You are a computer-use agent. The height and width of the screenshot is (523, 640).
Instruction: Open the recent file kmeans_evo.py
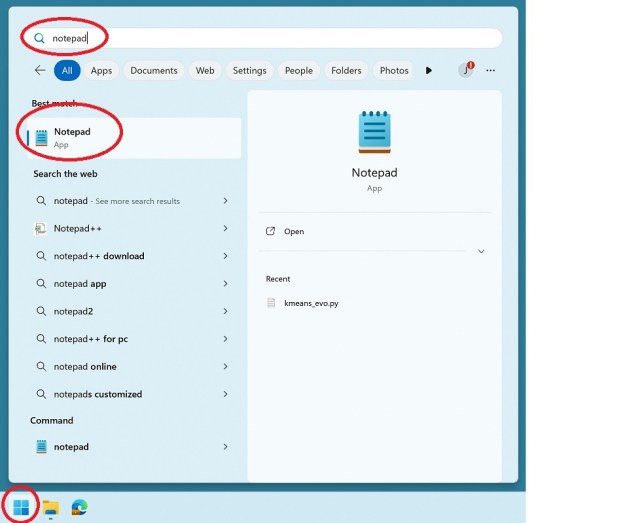click(x=311, y=303)
